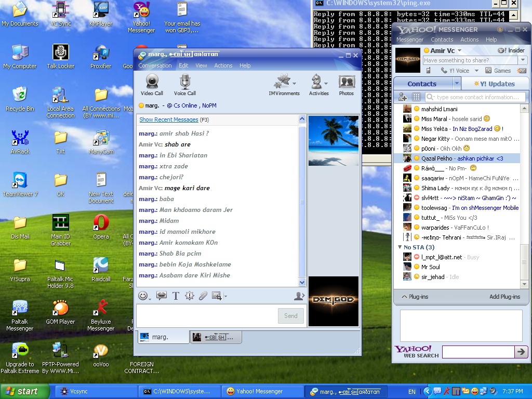Open TeamViewer 7 desktop icon
Image resolution: width=532 pixels, height=399 pixels.
point(20,184)
